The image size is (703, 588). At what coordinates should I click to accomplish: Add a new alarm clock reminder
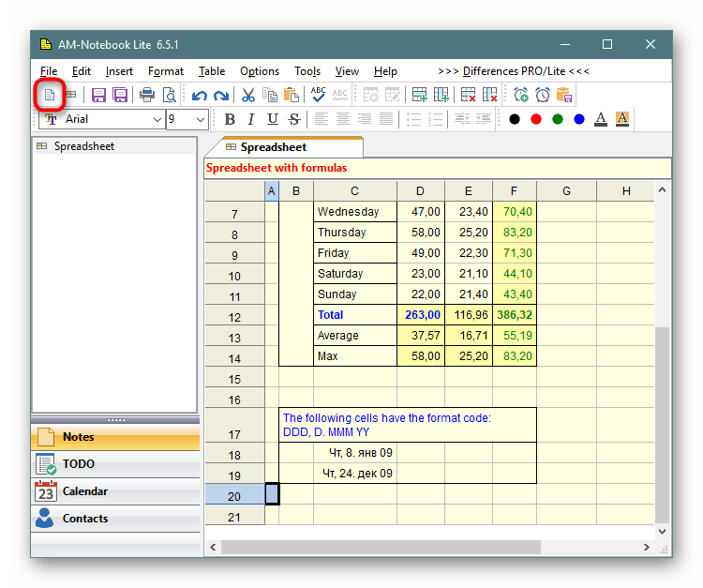coord(520,95)
